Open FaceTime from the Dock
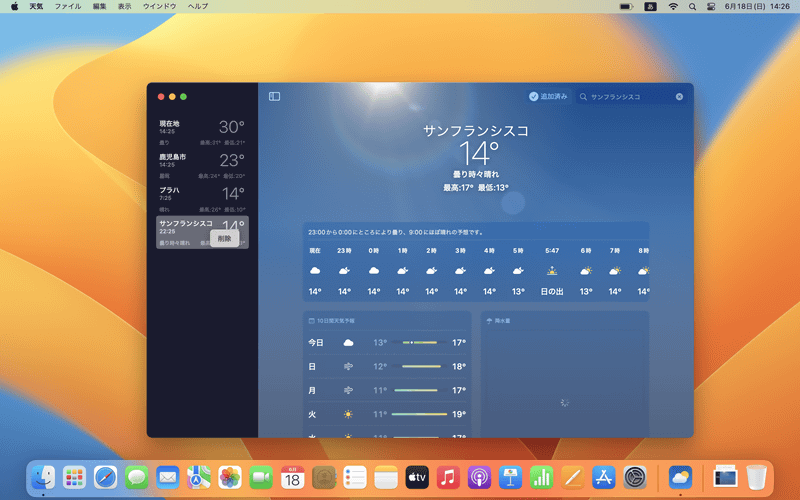Image resolution: width=800 pixels, height=500 pixels. [261, 478]
